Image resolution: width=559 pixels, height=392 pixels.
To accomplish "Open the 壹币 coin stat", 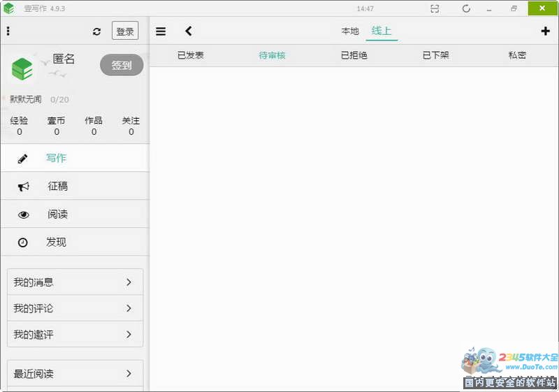I will pos(57,126).
